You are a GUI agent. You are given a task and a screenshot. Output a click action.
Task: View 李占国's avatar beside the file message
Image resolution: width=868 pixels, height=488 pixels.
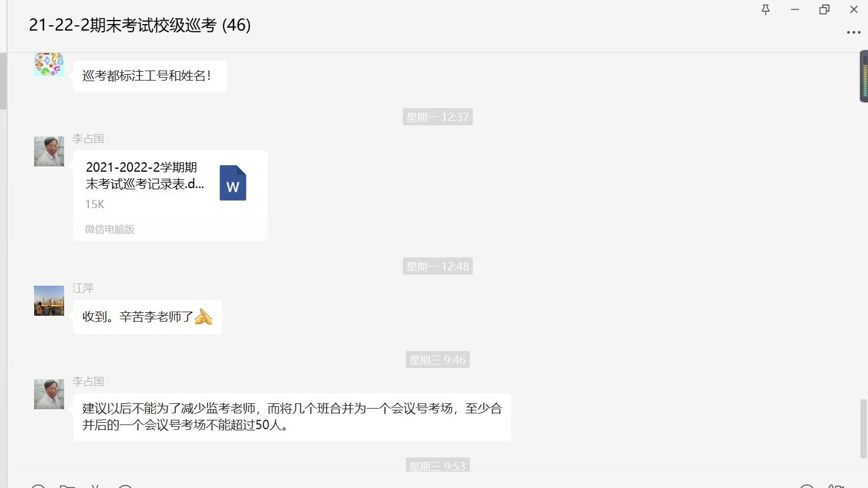point(49,152)
